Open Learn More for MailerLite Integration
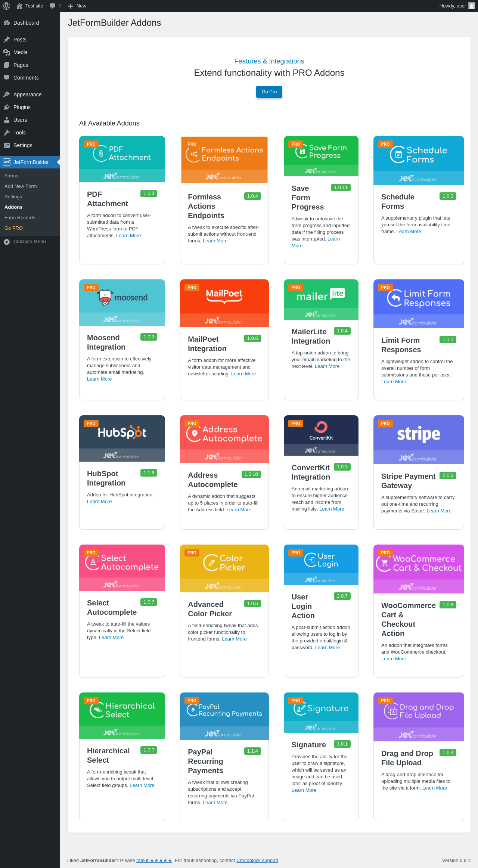The image size is (478, 868). pyautogui.click(x=327, y=366)
